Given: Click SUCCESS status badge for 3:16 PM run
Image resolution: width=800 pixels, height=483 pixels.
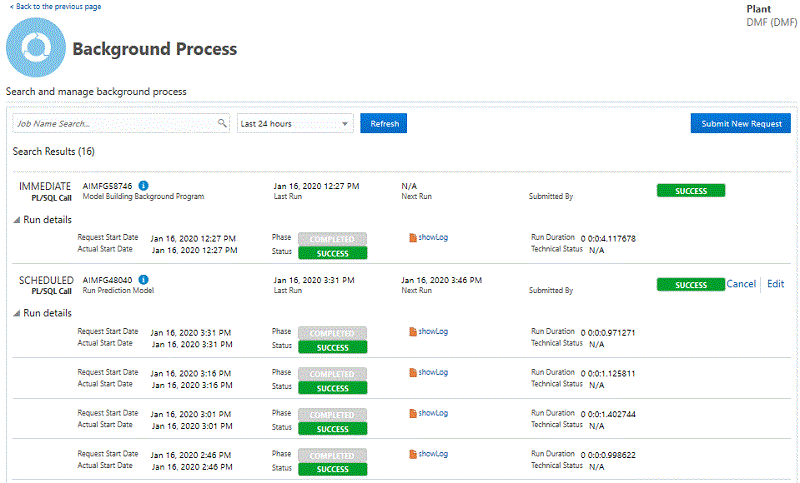Looking at the screenshot, I should click(x=332, y=388).
